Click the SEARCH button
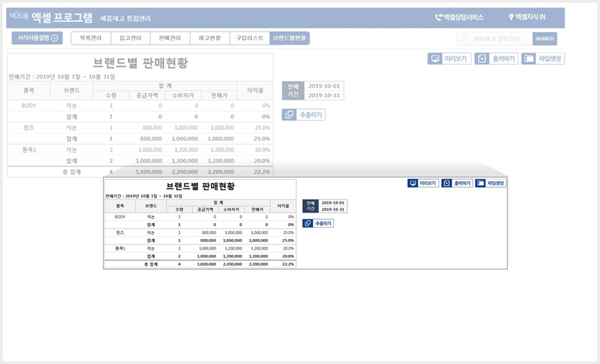This screenshot has width=600, height=364. click(x=545, y=39)
